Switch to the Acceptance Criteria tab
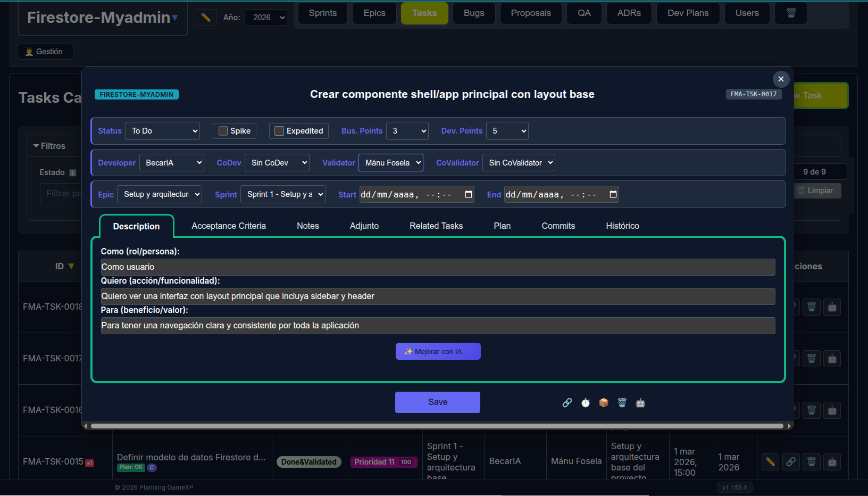Image resolution: width=868 pixels, height=496 pixels. (229, 226)
